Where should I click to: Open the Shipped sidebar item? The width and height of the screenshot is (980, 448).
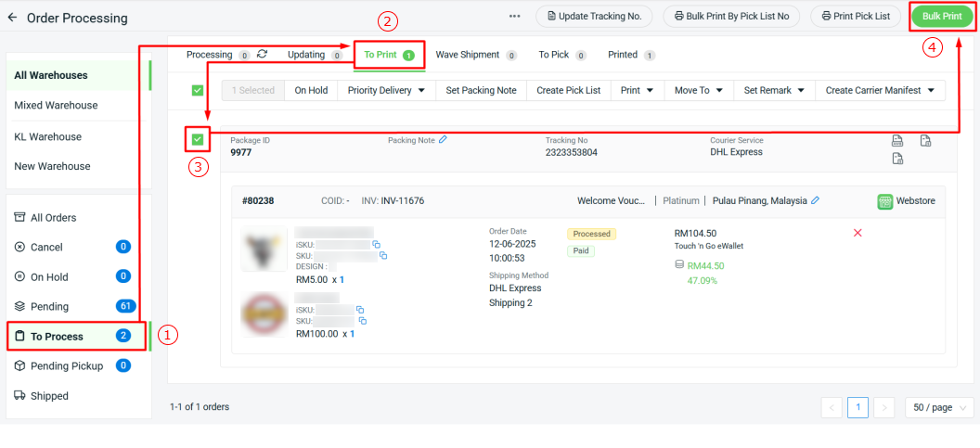tap(78, 395)
